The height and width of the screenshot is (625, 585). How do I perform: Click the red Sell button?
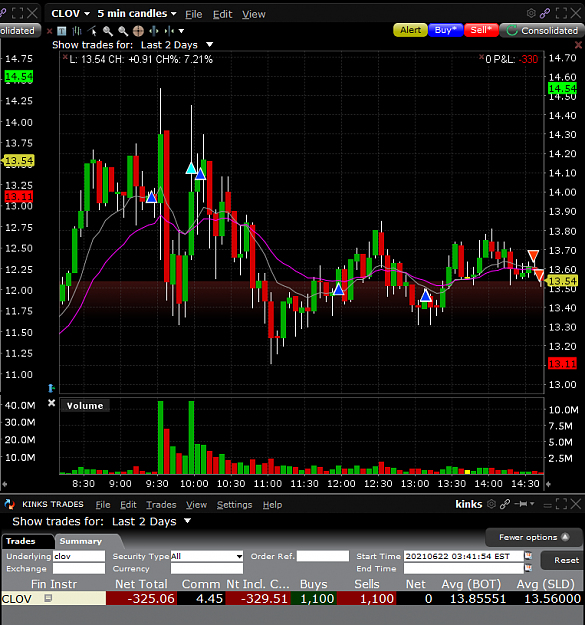tap(481, 30)
